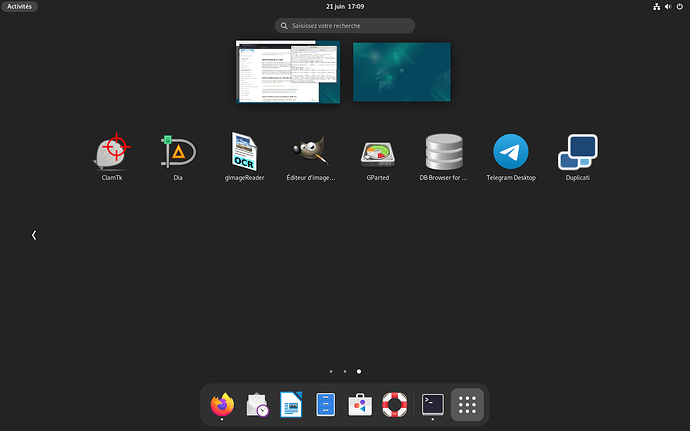Select the third app grid page dot
Viewport: 690px width, 431px height.
click(359, 372)
